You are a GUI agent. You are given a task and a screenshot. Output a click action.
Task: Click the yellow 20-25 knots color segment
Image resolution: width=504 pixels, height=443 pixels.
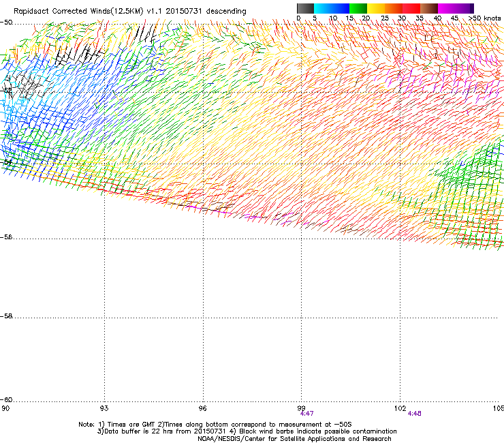(376, 8)
